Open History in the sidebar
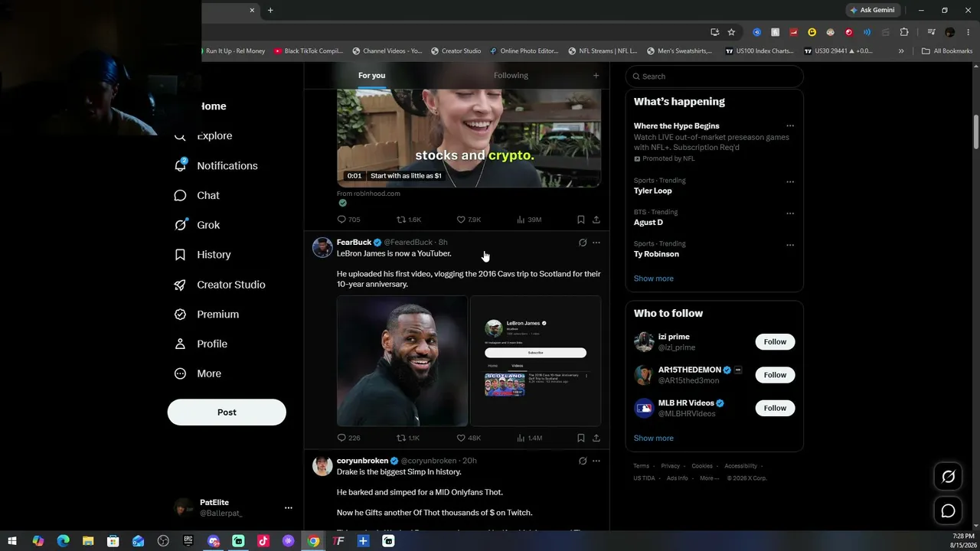Viewport: 980px width, 551px height. [x=202, y=255]
